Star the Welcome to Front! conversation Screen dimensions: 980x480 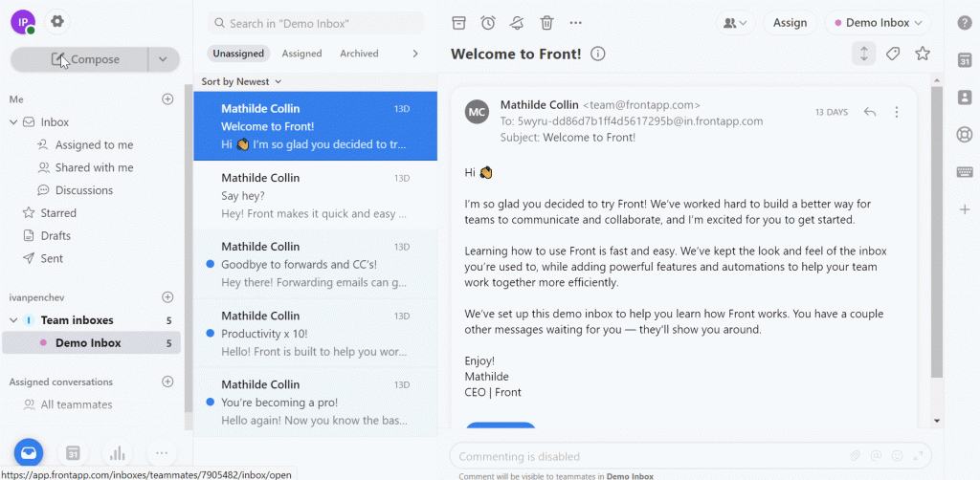tap(923, 54)
